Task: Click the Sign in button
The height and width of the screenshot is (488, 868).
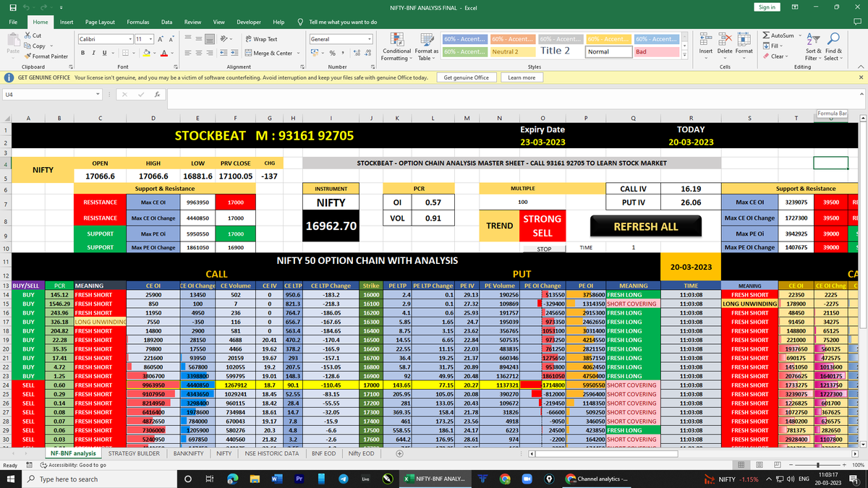Action: tap(766, 7)
